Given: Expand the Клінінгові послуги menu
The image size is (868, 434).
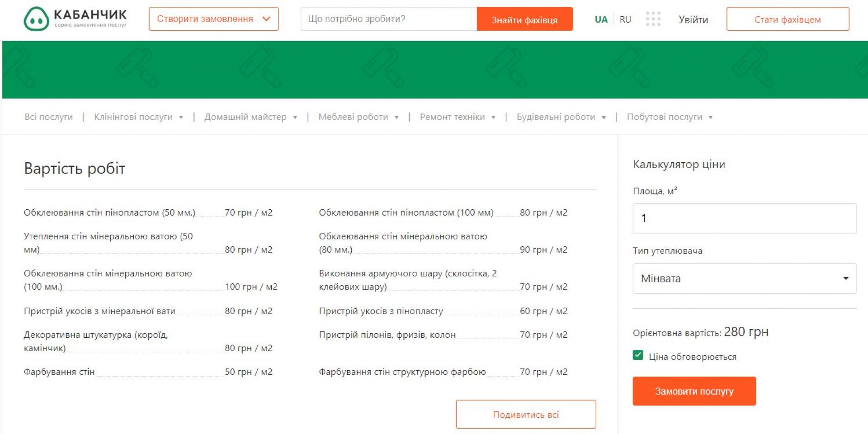Looking at the screenshot, I should 138,117.
